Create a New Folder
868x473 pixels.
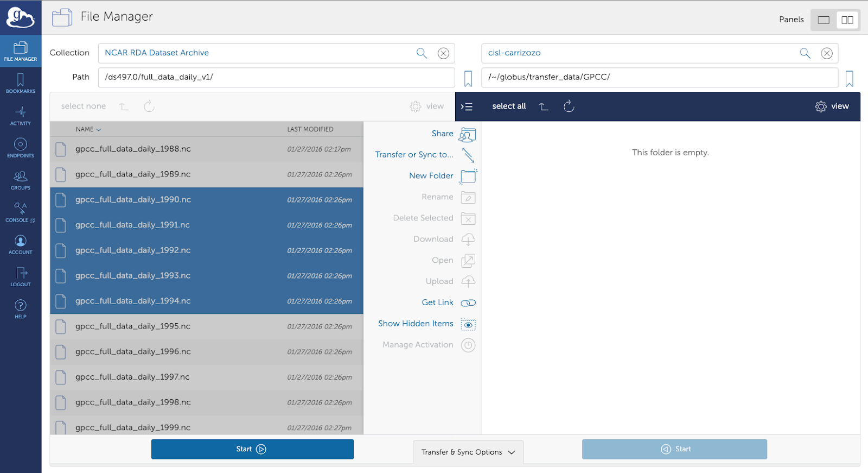point(443,176)
